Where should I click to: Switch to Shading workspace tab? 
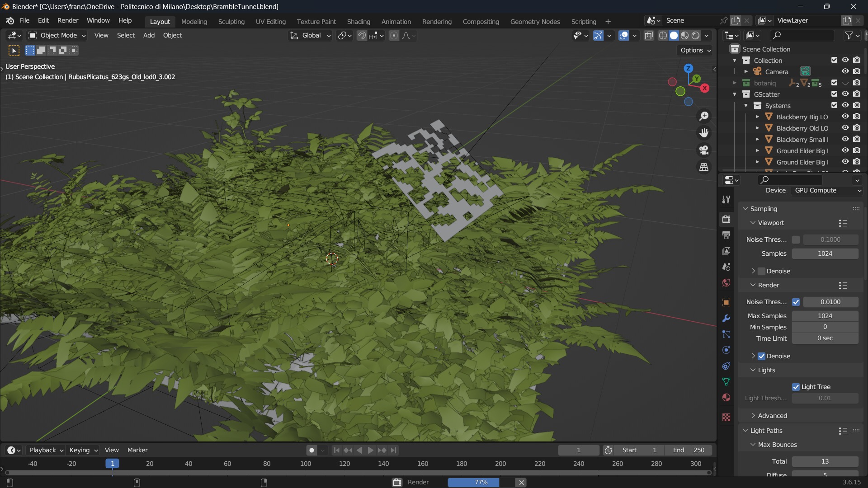359,21
